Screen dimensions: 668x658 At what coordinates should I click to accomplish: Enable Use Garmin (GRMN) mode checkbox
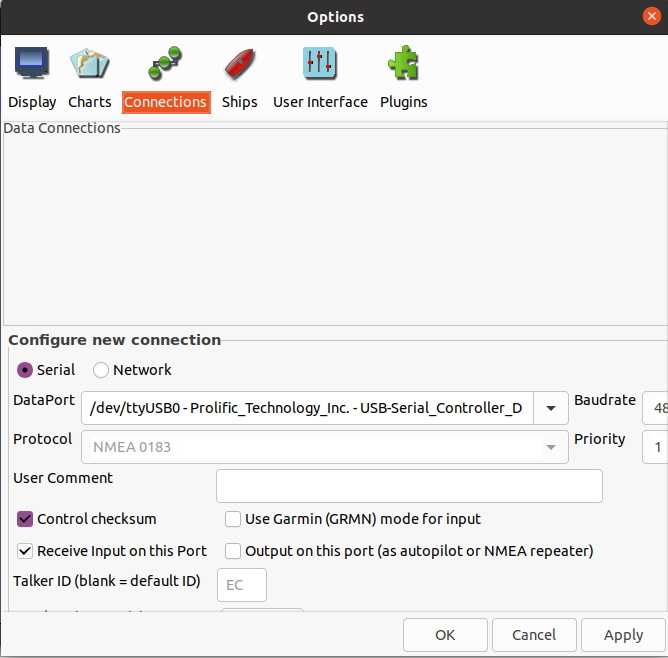tap(233, 519)
